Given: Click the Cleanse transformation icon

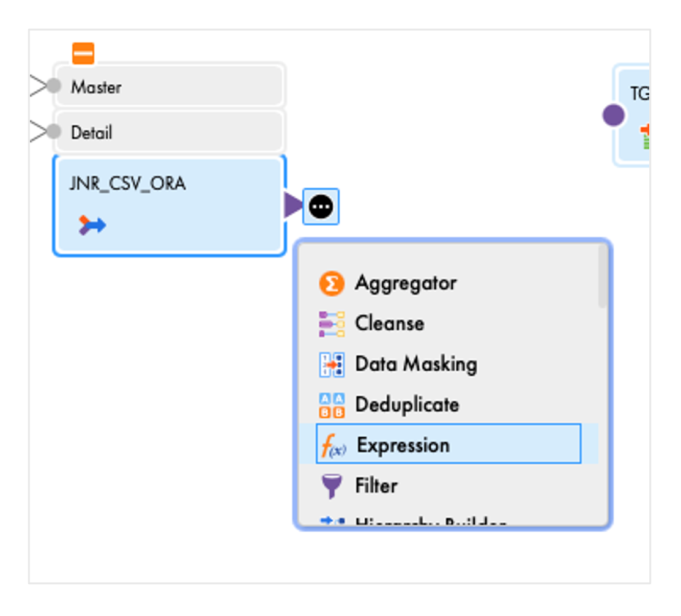Looking at the screenshot, I should pos(332,324).
